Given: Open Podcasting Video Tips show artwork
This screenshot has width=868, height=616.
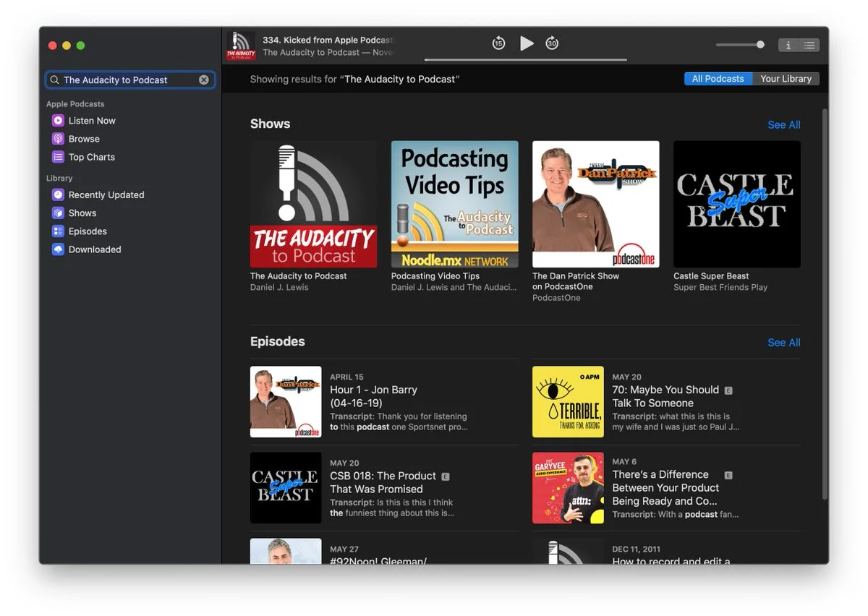Looking at the screenshot, I should [x=454, y=204].
